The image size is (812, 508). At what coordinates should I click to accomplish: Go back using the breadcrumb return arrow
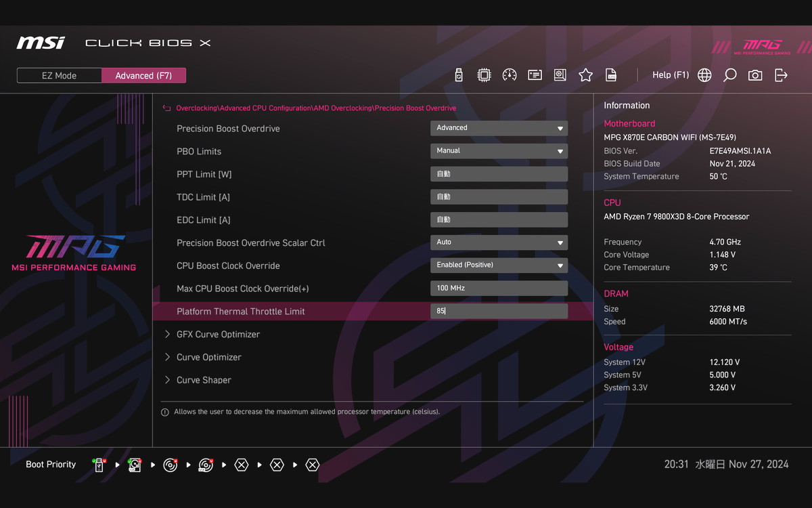pyautogui.click(x=166, y=108)
